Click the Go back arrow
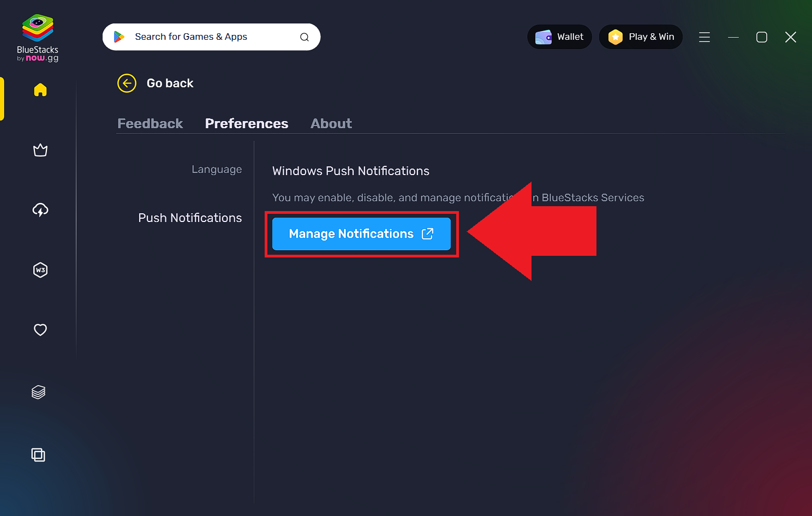The height and width of the screenshot is (516, 812). coord(127,83)
